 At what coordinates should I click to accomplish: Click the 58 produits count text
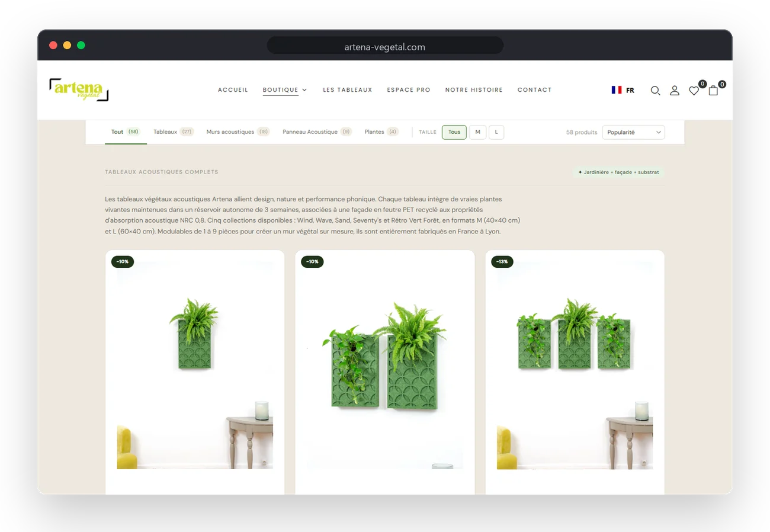(x=582, y=132)
